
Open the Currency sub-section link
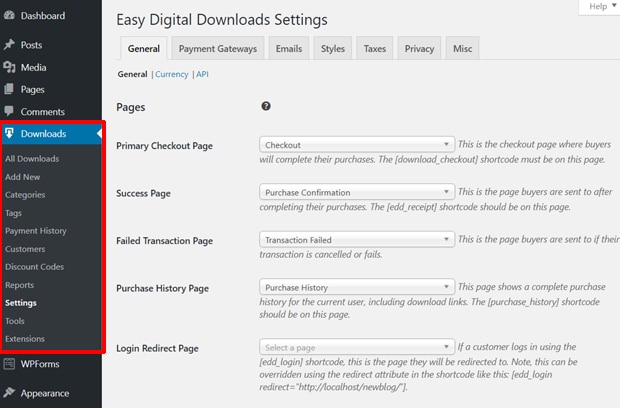172,74
